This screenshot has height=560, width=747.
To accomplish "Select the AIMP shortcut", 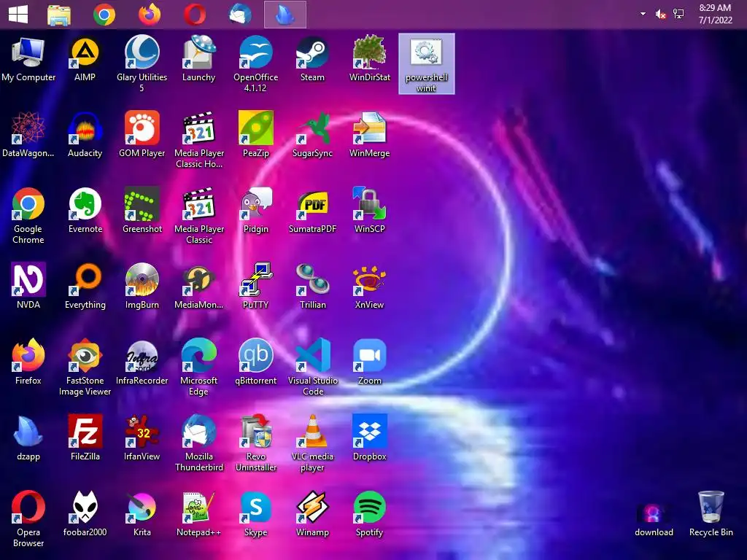I will (x=85, y=59).
